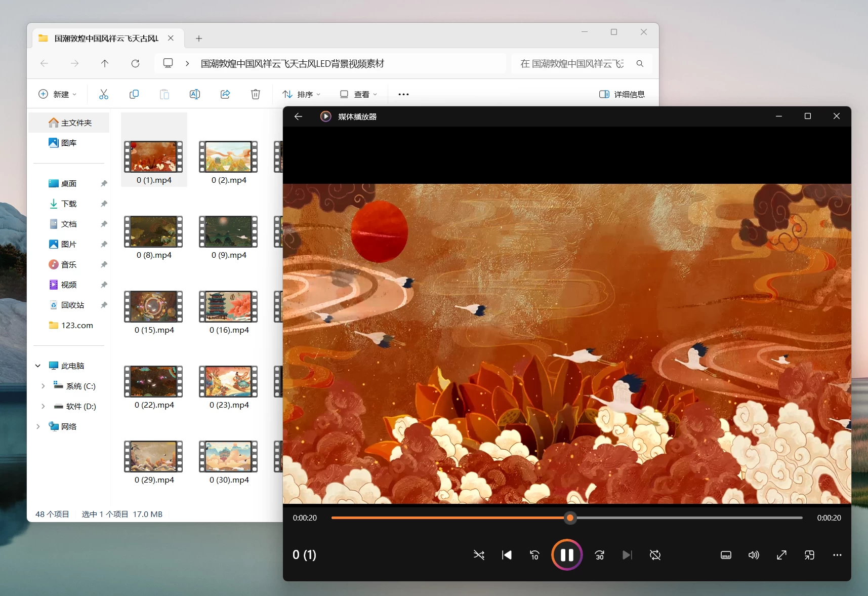
Task: Go to previous track in player
Action: (x=507, y=555)
